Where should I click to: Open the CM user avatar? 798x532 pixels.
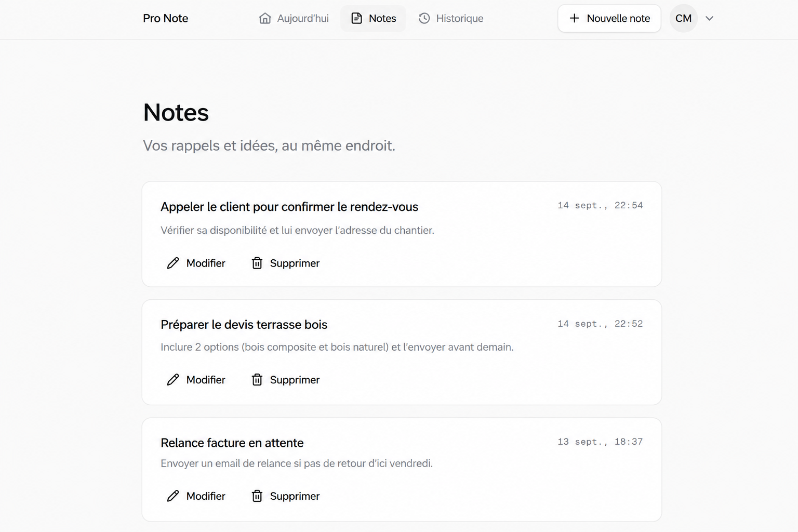[683, 19]
